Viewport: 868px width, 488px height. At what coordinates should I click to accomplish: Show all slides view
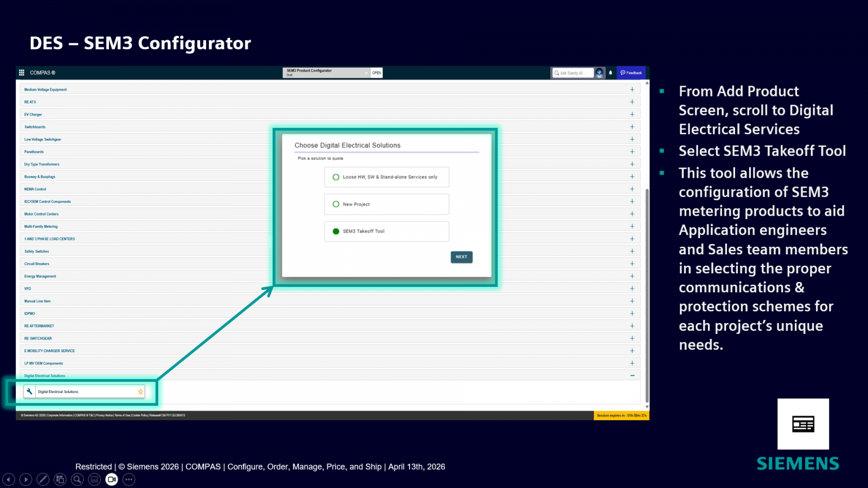coord(60,479)
